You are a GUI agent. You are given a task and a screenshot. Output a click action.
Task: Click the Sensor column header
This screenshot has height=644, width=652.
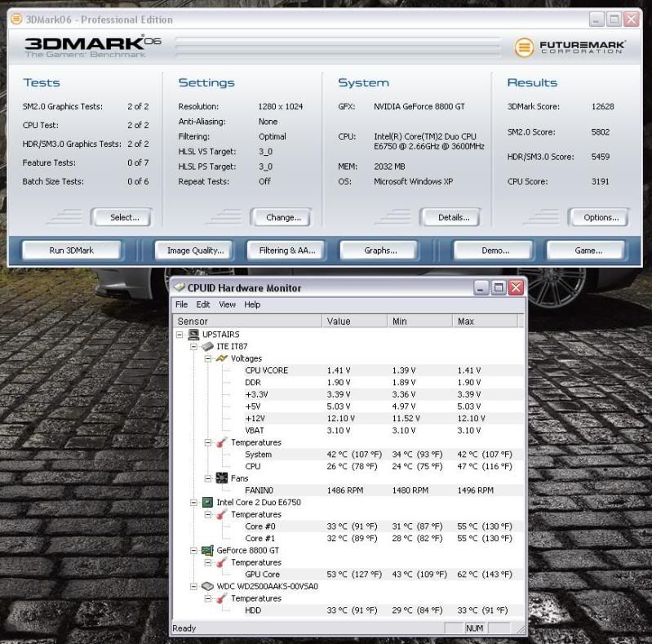248,321
